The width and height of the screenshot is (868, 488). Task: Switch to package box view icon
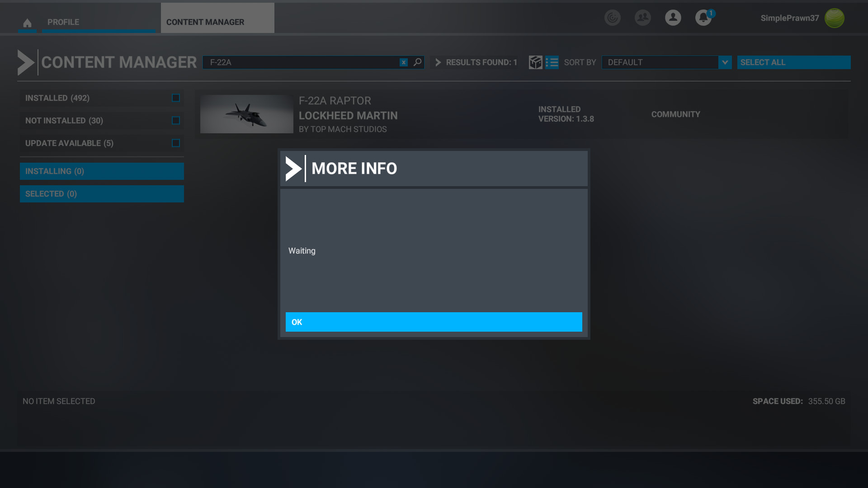pyautogui.click(x=535, y=62)
